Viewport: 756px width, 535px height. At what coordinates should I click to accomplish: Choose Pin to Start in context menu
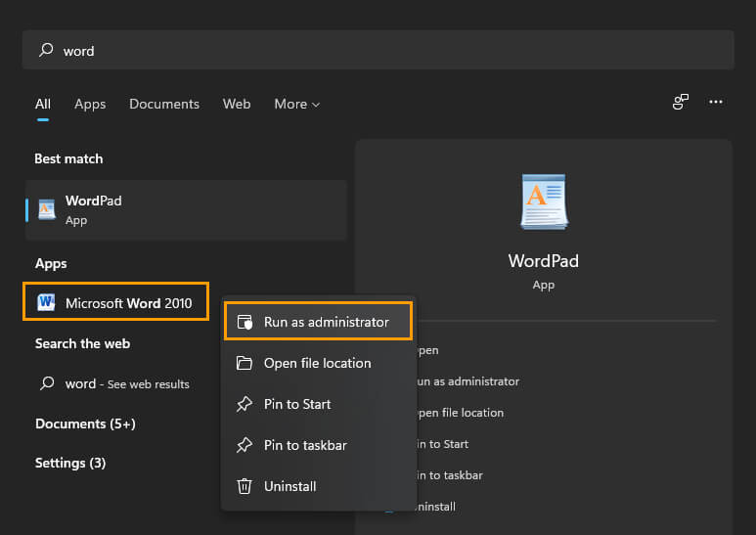point(318,404)
